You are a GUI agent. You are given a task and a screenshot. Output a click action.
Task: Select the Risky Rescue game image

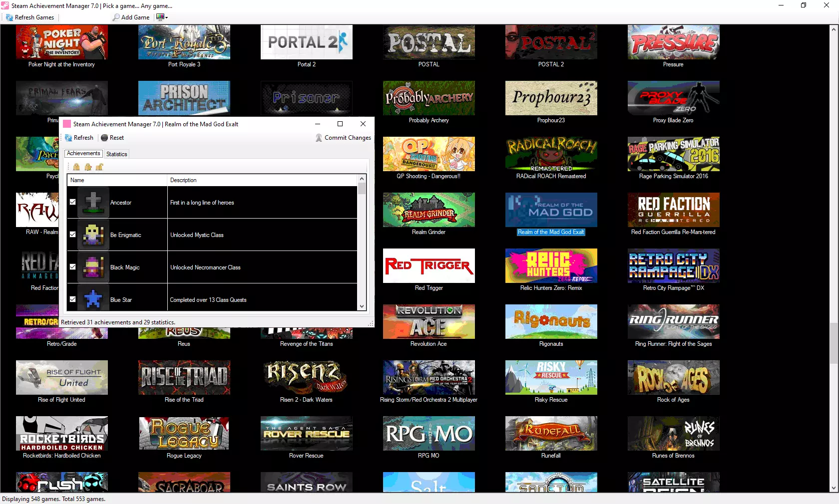tap(551, 378)
